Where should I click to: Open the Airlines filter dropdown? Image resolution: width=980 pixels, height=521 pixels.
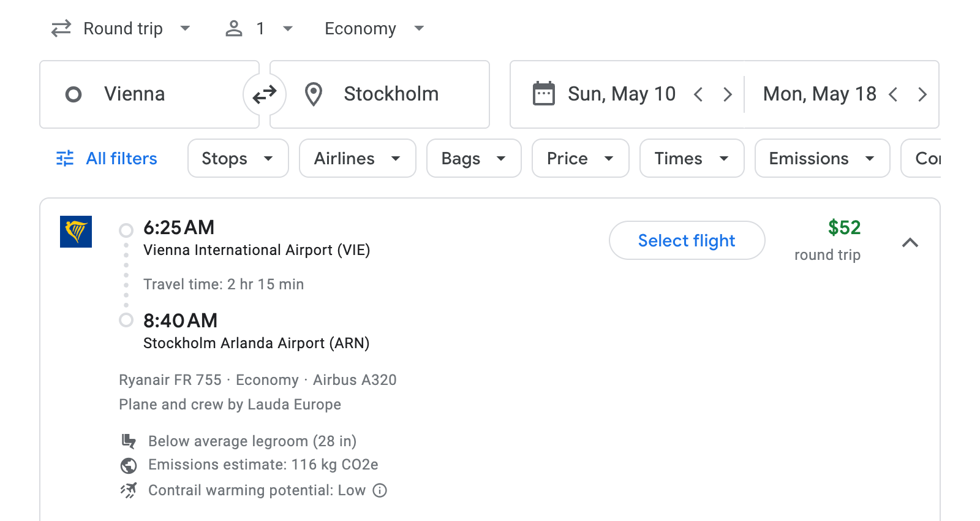[357, 158]
